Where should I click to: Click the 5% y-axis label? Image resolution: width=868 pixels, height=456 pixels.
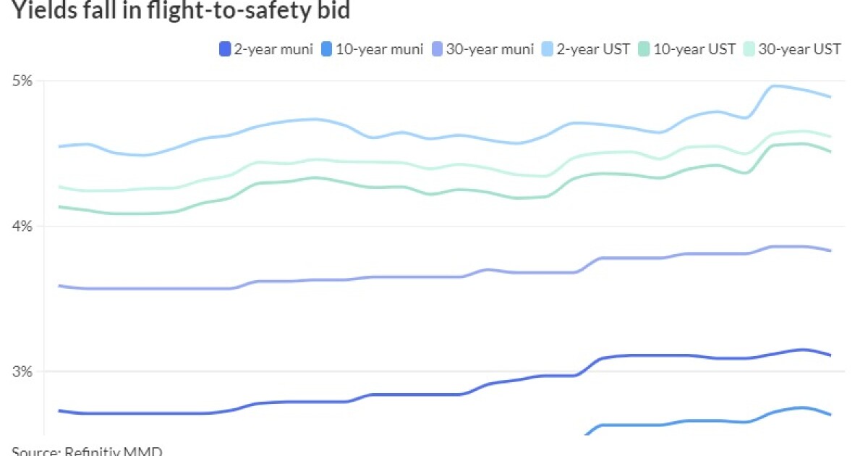(x=24, y=80)
